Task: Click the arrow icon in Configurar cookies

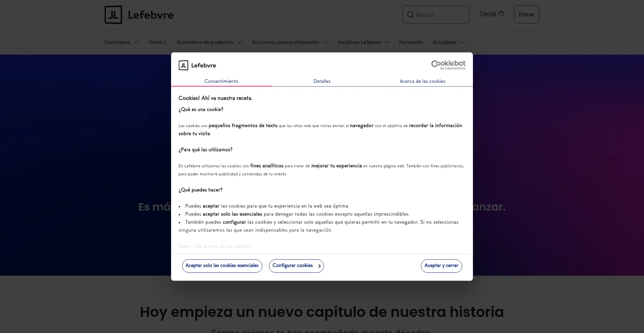Action: point(319,266)
